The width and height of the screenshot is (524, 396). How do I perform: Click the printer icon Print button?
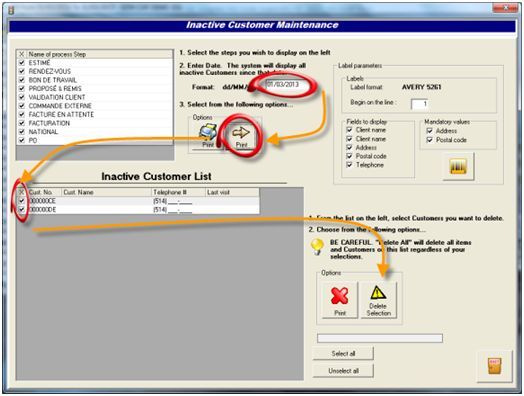coord(208,136)
